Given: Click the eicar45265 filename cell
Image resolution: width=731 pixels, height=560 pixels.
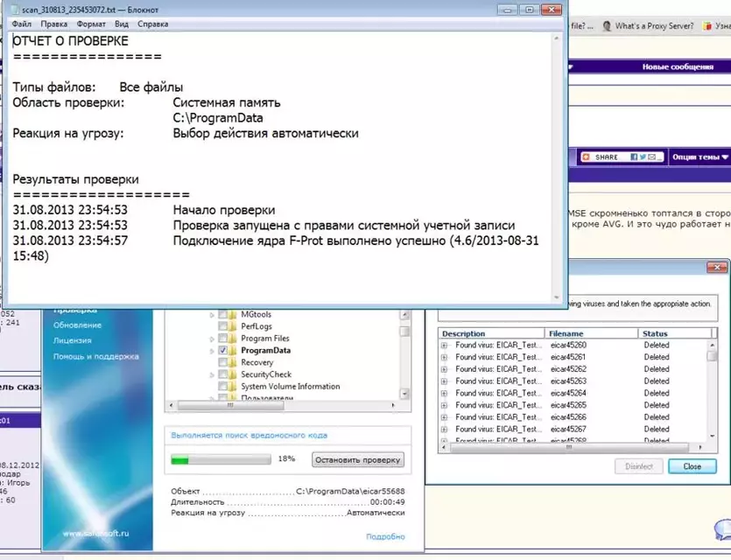Looking at the screenshot, I should (568, 405).
